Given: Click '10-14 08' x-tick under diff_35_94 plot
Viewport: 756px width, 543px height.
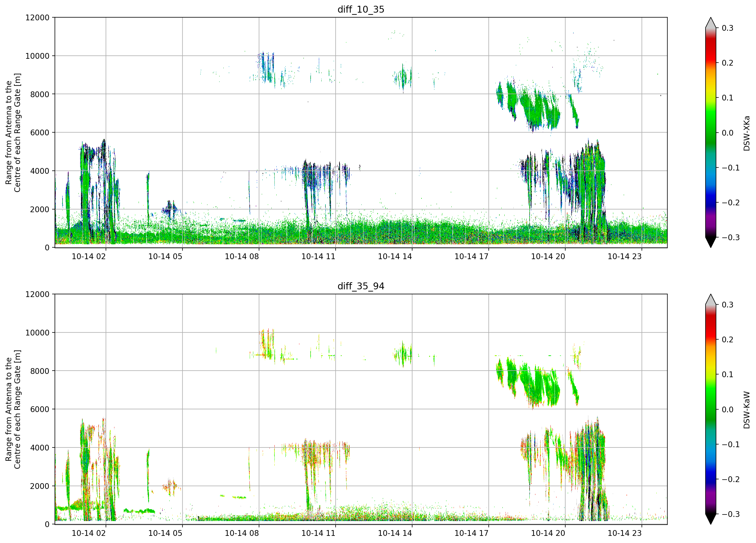Looking at the screenshot, I should click(x=242, y=533).
